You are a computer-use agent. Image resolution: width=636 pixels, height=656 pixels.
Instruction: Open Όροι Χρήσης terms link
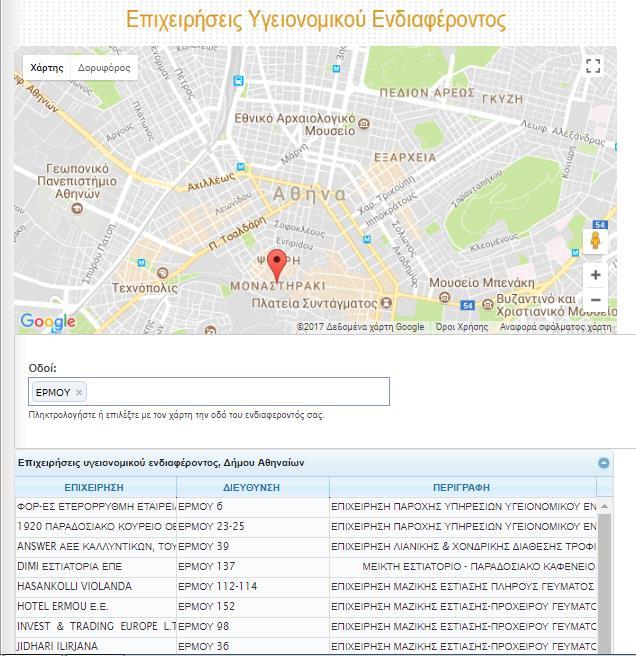coord(462,327)
